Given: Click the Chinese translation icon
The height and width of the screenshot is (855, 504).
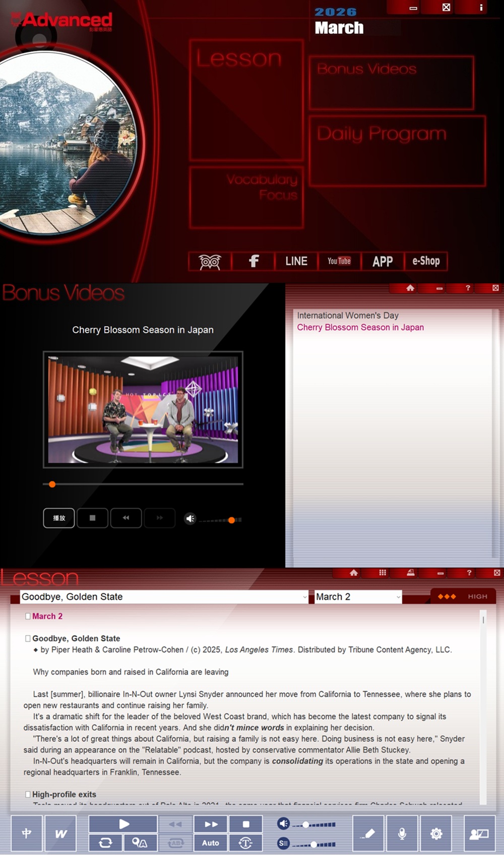Looking at the screenshot, I should (x=27, y=833).
